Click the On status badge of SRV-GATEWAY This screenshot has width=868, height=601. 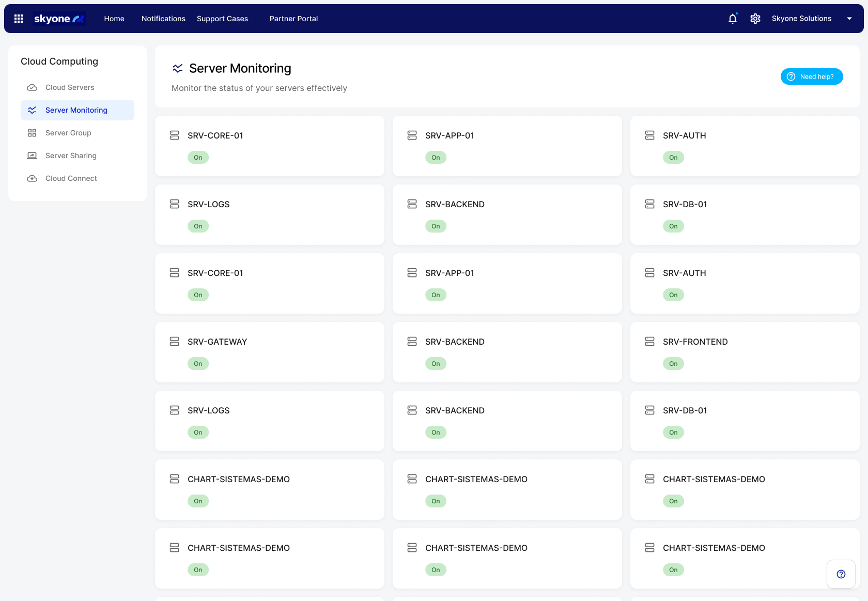(198, 364)
